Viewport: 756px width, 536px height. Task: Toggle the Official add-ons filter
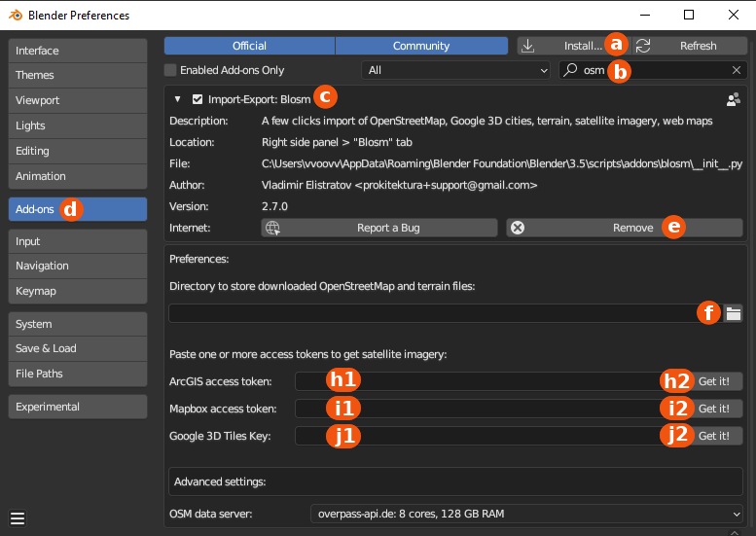tap(249, 46)
